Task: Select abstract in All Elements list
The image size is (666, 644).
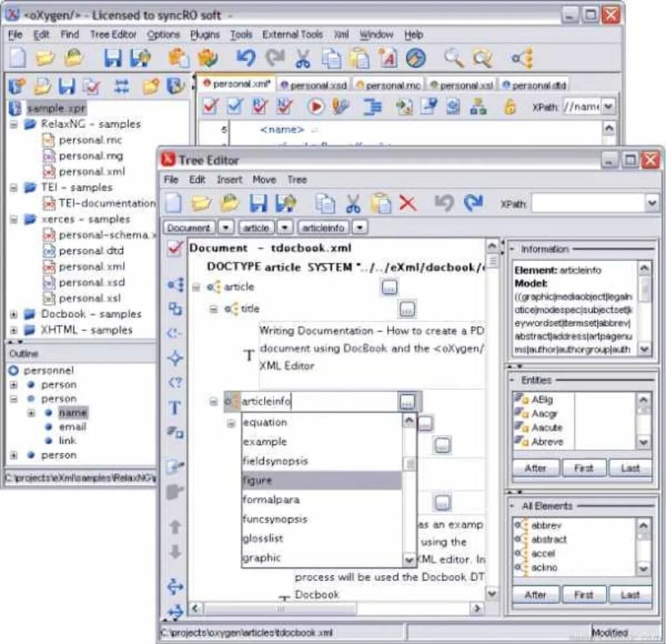Action: [548, 539]
